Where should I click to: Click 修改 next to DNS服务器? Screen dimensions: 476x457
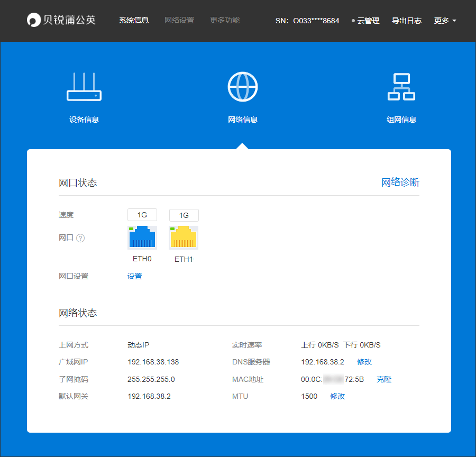pos(364,362)
